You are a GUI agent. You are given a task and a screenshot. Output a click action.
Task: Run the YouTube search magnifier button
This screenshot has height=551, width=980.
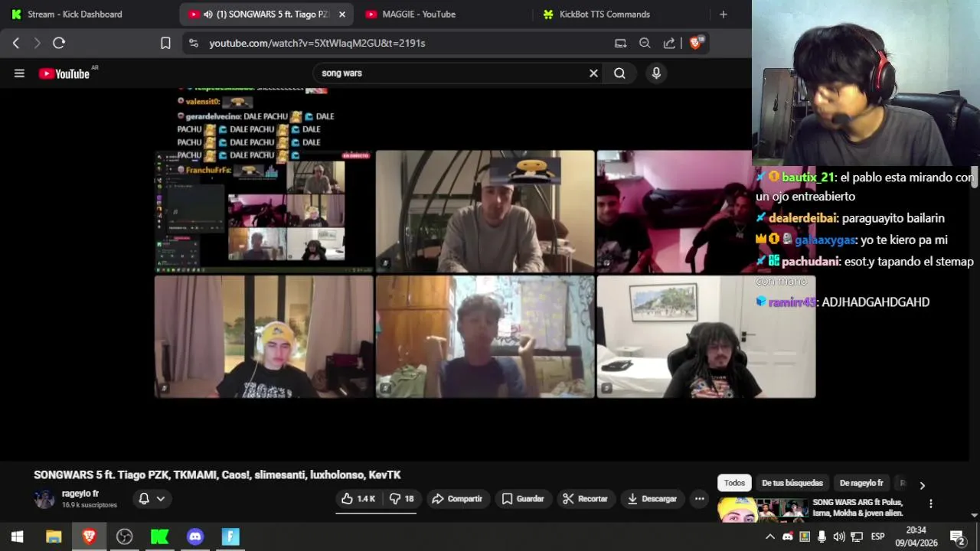pos(619,73)
